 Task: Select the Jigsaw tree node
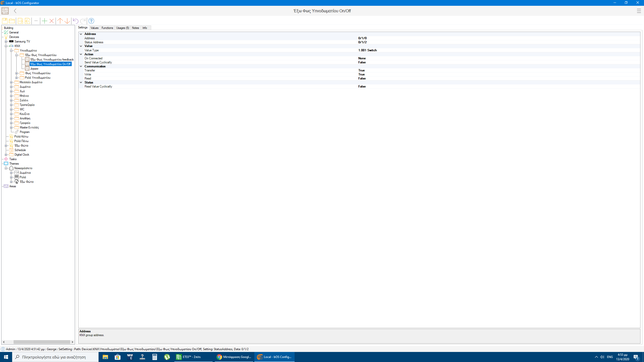tap(34, 69)
